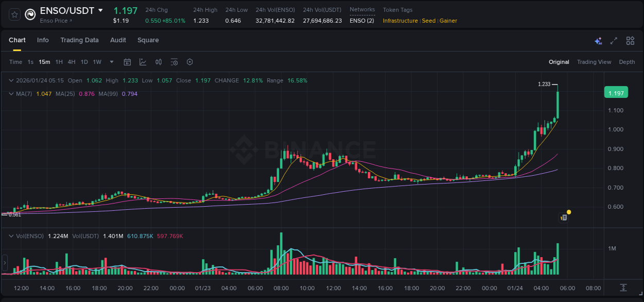Click the green 1.197 price label
The image size is (644, 302).
coord(616,92)
